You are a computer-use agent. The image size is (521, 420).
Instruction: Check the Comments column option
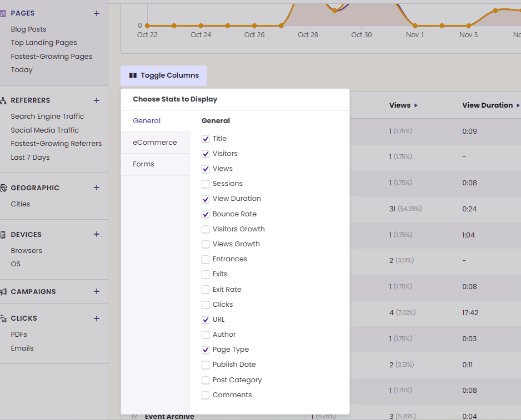[x=206, y=395]
